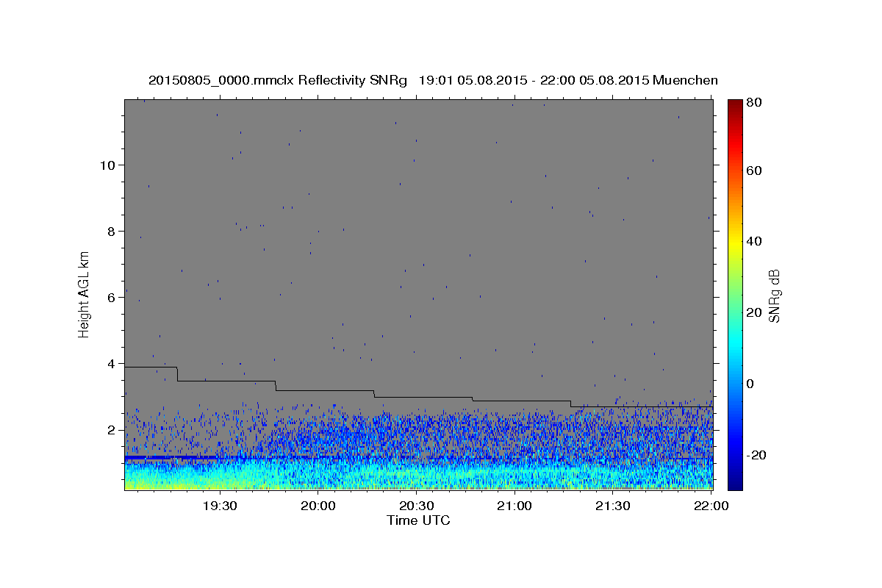Click the colorbar value label 80

753,102
